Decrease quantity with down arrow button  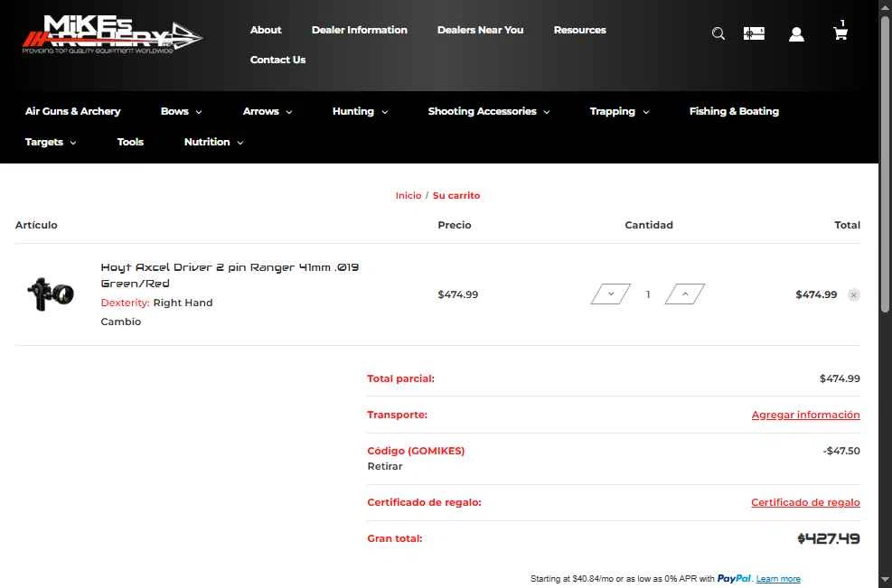pos(610,294)
